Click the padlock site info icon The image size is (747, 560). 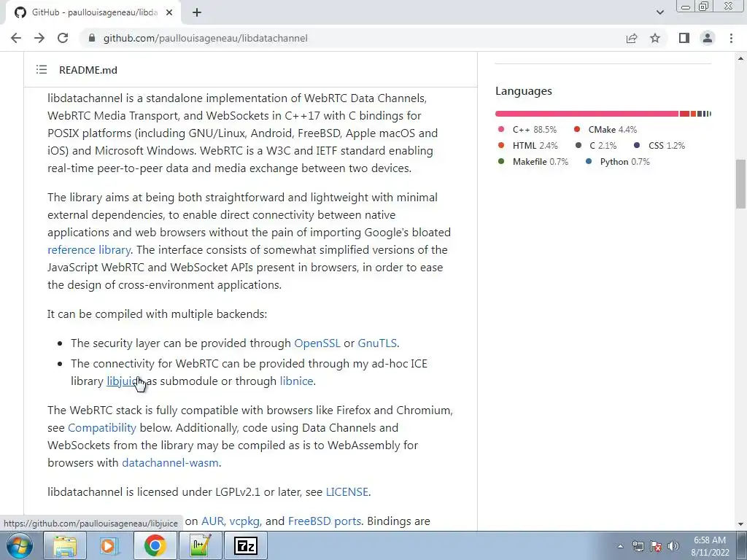pos(92,38)
